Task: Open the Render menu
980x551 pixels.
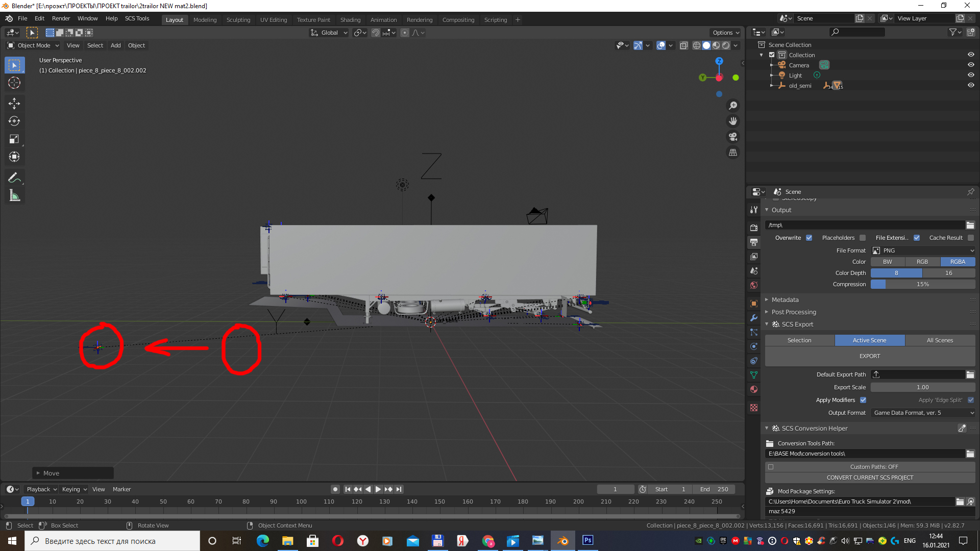Action: click(61, 18)
